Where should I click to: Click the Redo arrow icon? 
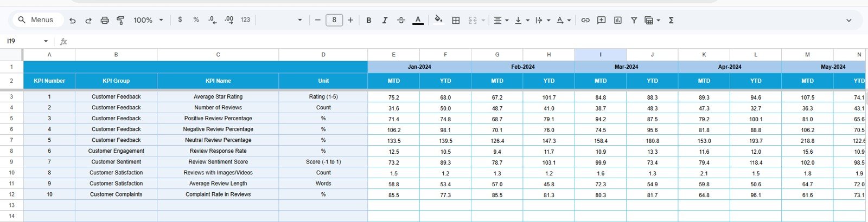click(x=88, y=20)
